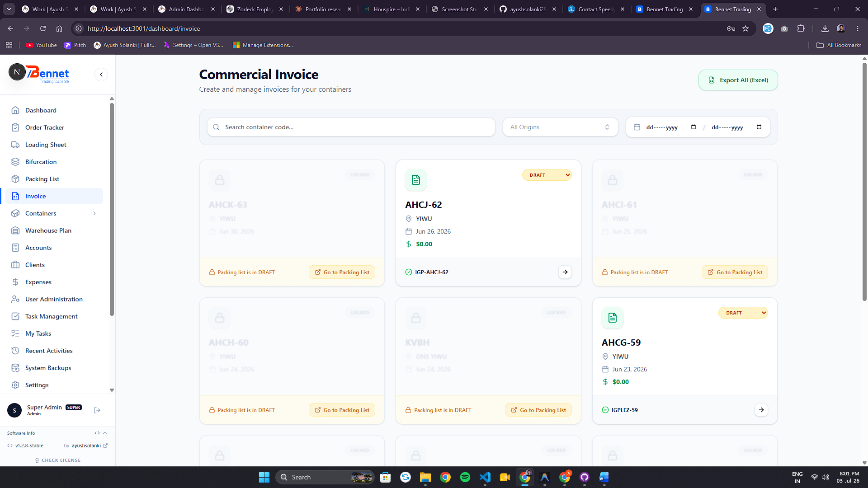Go to Packing List for AHCH-60
The image size is (868, 488).
click(x=342, y=410)
